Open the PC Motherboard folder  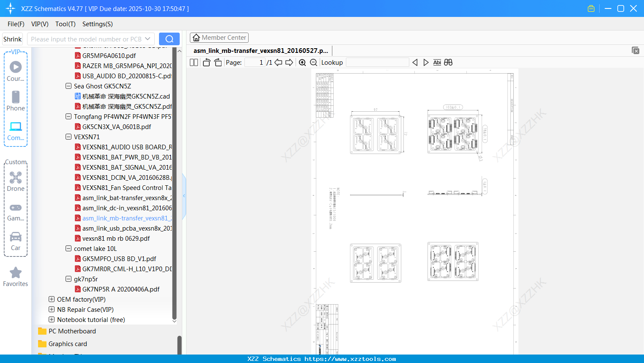72,331
